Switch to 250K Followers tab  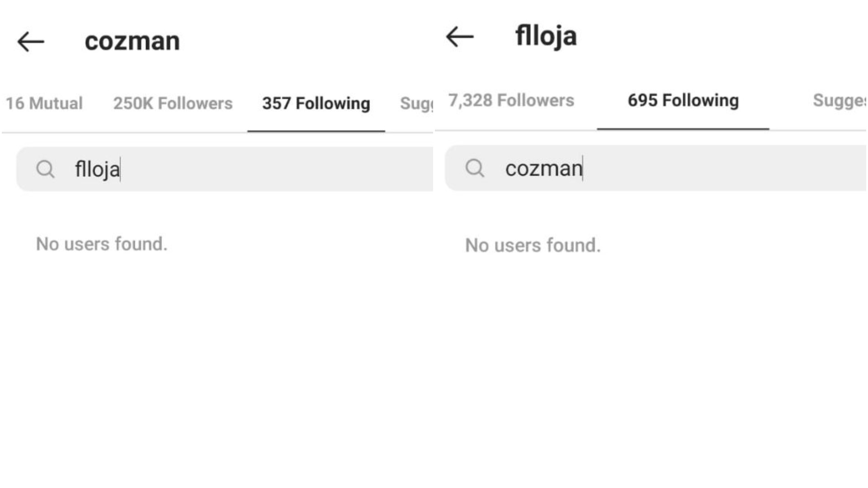pos(173,103)
